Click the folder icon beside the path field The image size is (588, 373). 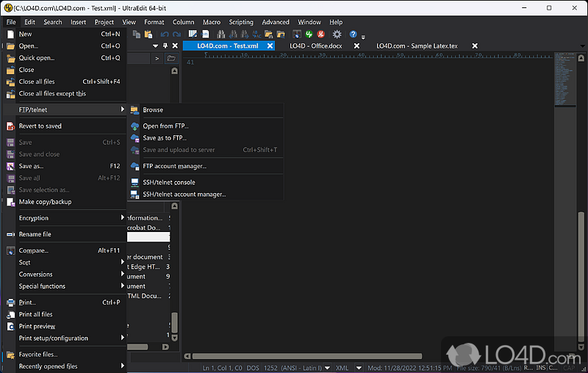tap(171, 58)
